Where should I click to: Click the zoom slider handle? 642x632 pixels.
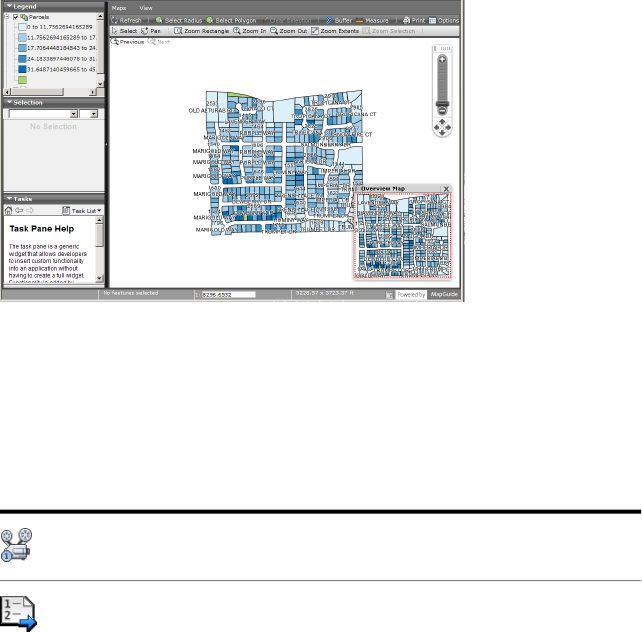(442, 104)
